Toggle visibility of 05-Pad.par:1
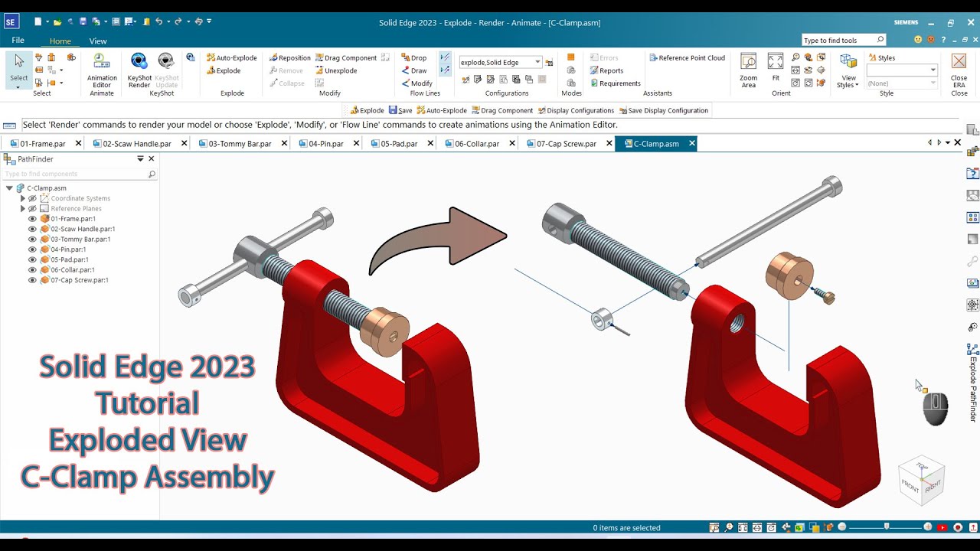The height and width of the screenshot is (551, 980). pos(32,259)
